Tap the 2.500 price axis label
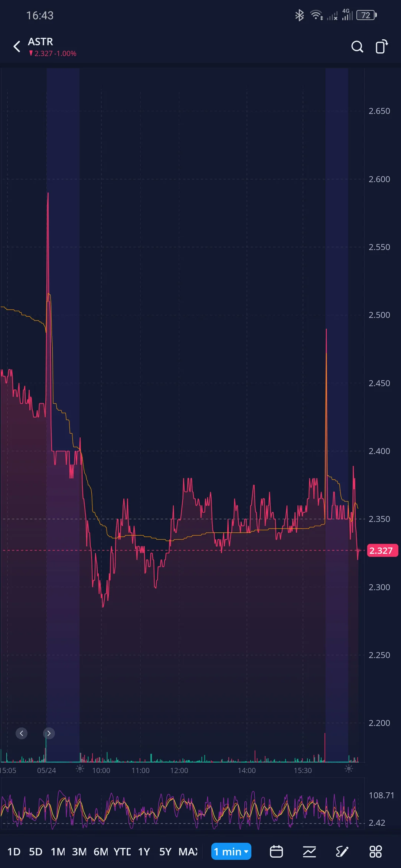This screenshot has width=401, height=868. 379,315
